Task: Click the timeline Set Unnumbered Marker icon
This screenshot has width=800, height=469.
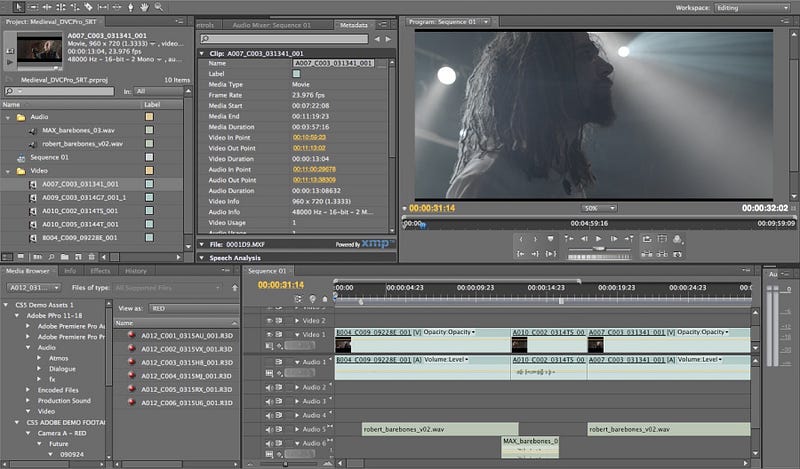Action: [x=324, y=299]
